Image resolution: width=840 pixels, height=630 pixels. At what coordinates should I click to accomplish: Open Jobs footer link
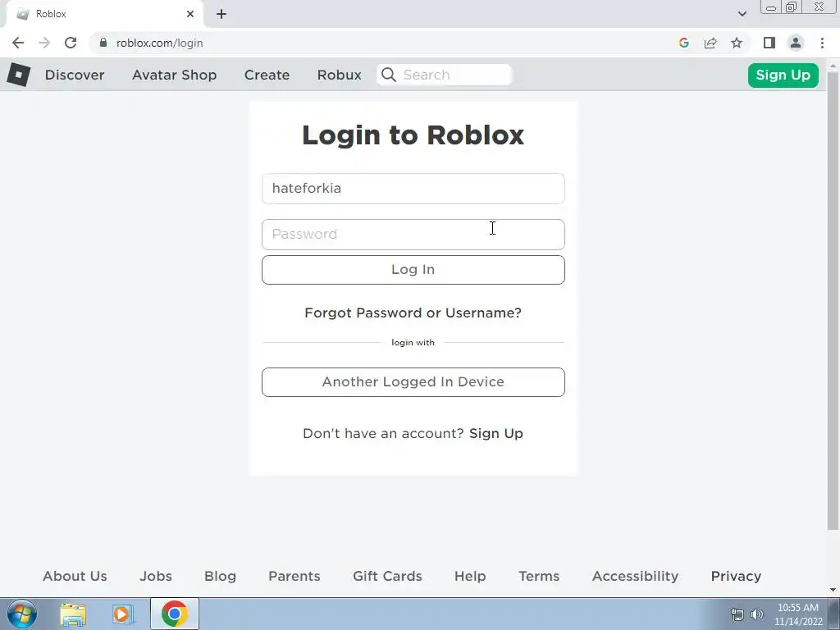[x=156, y=576]
